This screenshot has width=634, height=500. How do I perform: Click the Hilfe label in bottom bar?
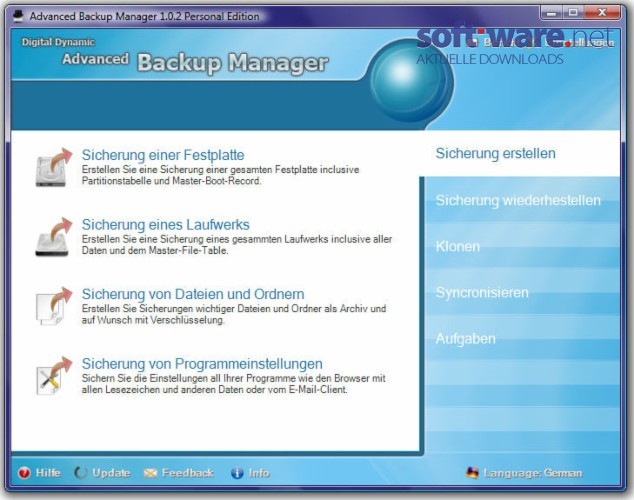[x=48, y=473]
